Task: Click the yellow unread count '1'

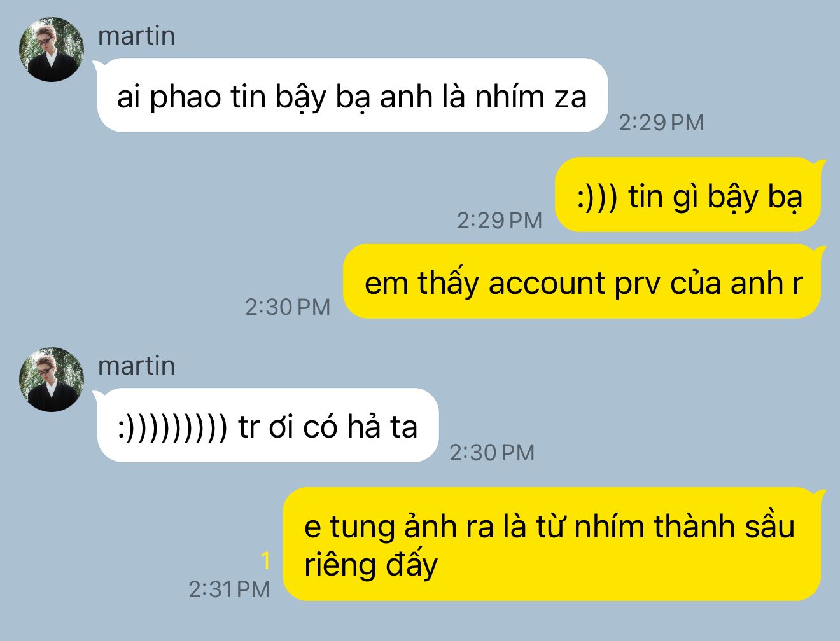Action: [265, 561]
